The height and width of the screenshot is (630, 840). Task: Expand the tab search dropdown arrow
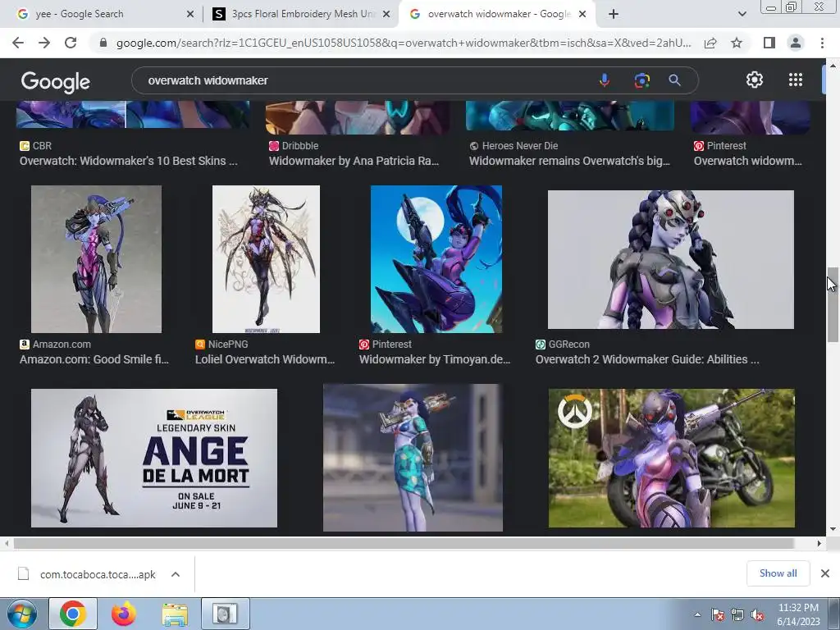[742, 14]
